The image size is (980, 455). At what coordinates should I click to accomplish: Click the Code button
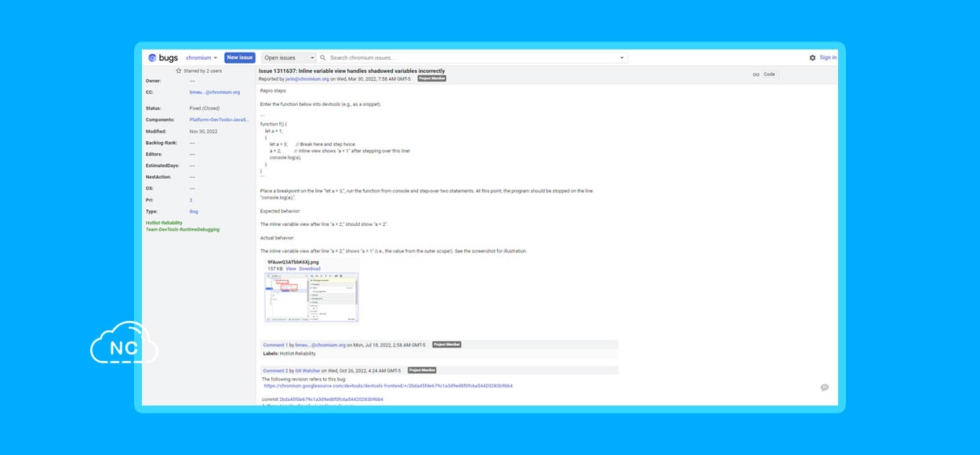(769, 75)
